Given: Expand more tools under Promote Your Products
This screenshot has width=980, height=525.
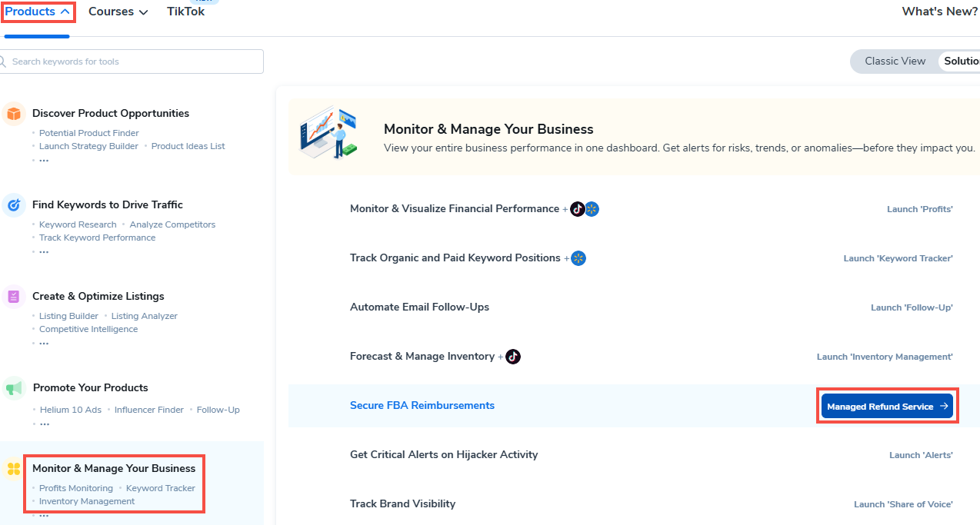Looking at the screenshot, I should click(x=45, y=424).
